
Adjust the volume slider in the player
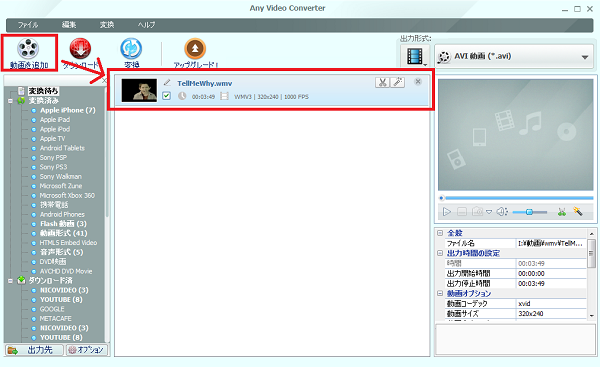coord(530,212)
